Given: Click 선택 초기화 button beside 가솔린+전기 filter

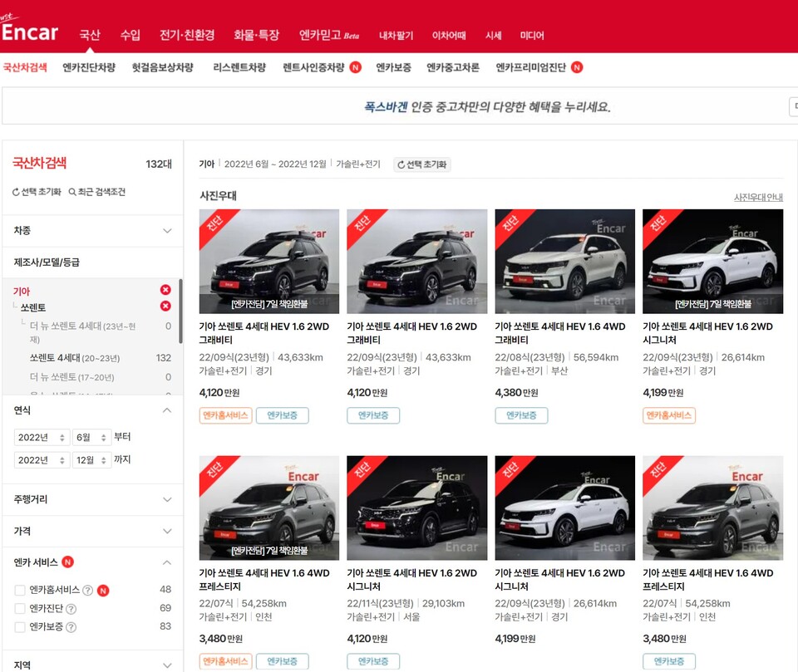Looking at the screenshot, I should [x=422, y=164].
